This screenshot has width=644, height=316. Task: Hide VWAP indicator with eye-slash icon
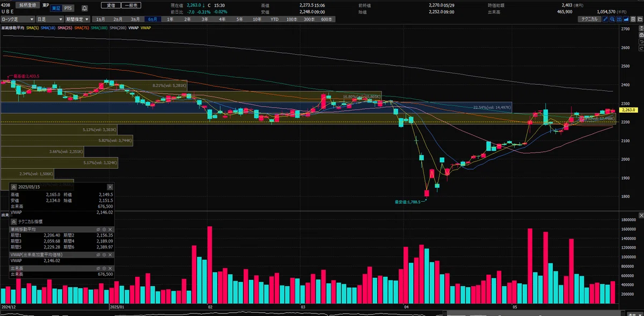pos(98,255)
